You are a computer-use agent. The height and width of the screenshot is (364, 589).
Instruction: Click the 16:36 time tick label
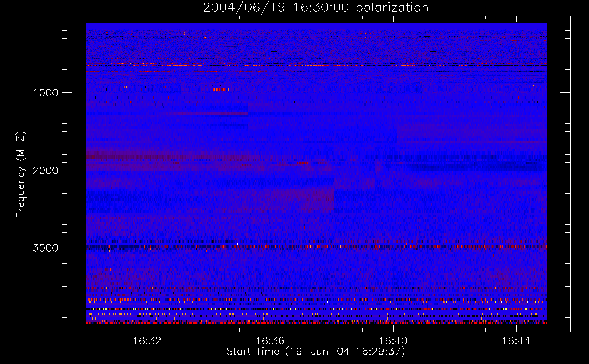coord(270,341)
